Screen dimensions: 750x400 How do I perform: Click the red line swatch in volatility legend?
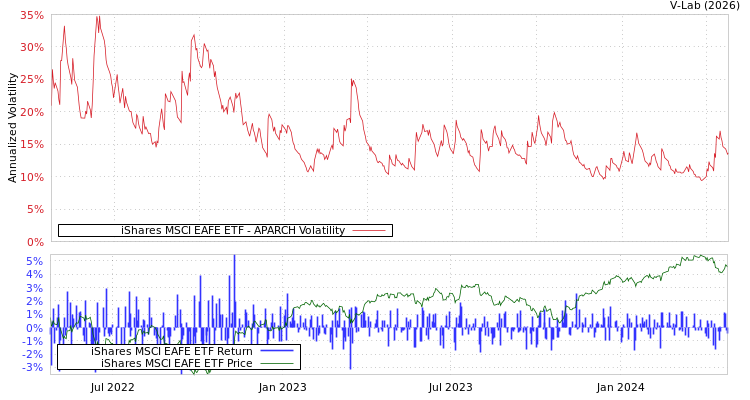point(369,231)
